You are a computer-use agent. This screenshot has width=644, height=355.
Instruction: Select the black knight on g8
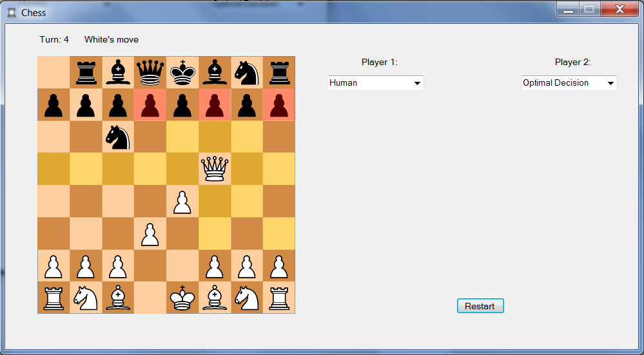pos(247,73)
